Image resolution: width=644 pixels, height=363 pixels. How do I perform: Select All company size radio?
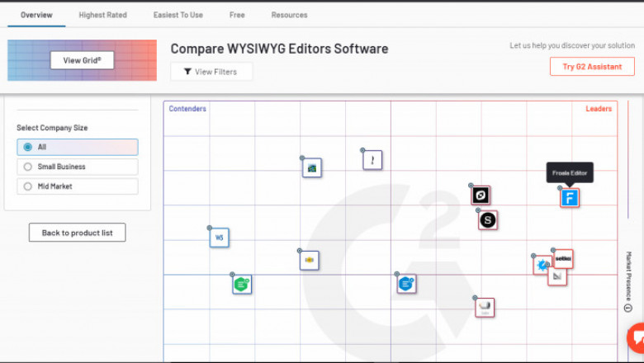click(78, 147)
